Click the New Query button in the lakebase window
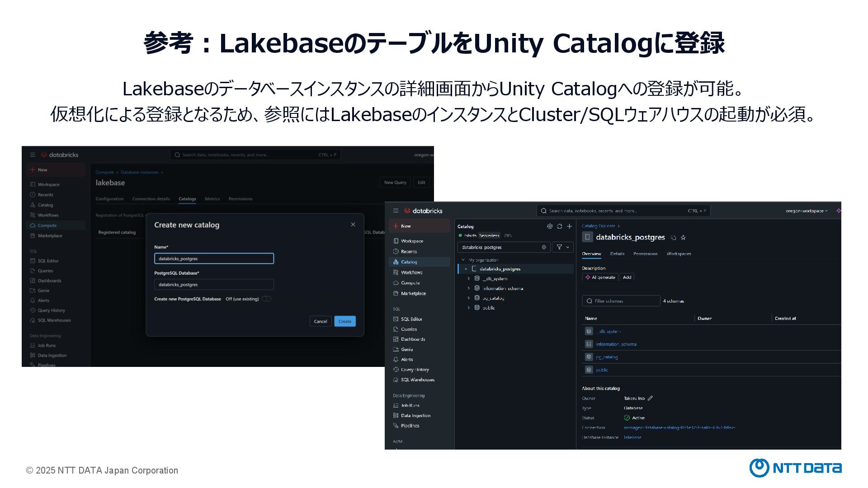 pos(395,183)
